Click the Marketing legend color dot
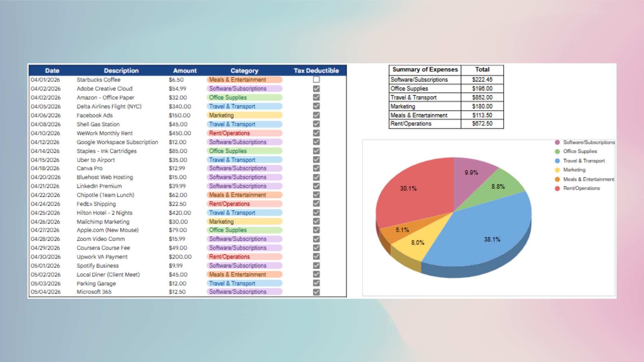 pyautogui.click(x=557, y=170)
